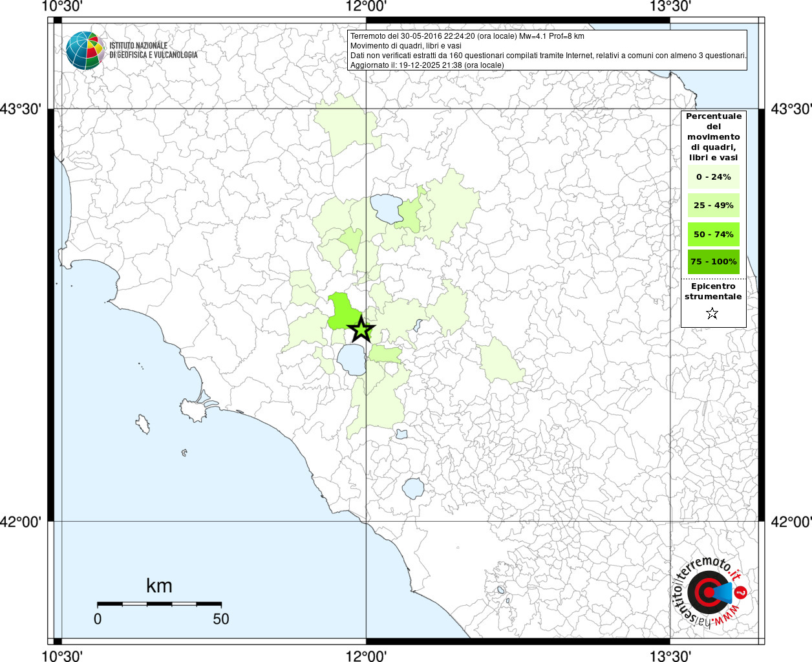Click the 'Epicentro strumentale' legend label
The image size is (812, 662).
pos(713,292)
